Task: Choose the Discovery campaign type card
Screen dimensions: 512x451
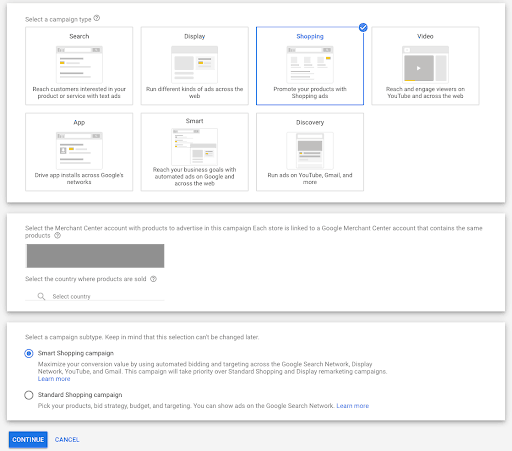Action: tap(310, 152)
